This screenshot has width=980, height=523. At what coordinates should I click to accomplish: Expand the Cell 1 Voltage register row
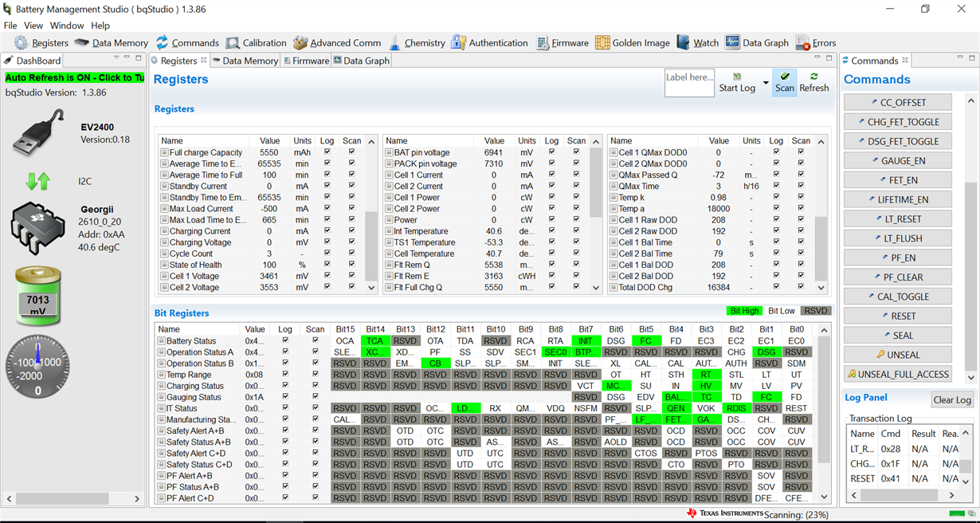coord(164,276)
